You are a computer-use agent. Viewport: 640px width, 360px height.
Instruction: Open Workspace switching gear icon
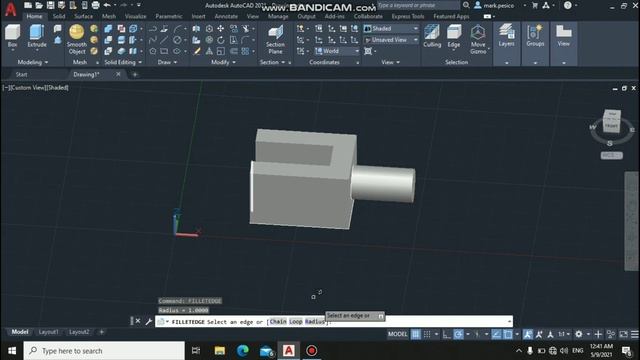point(578,334)
